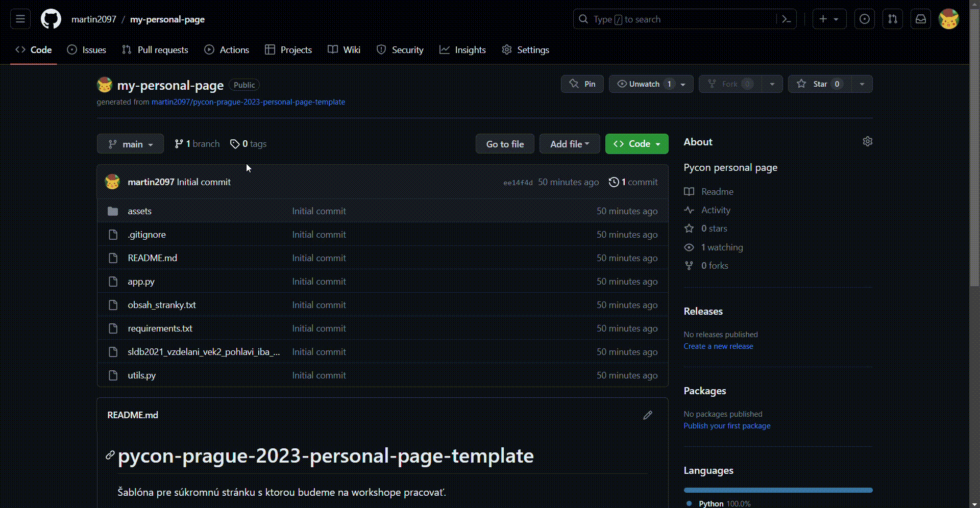View the 1 commit history link
This screenshot has height=508, width=980.
click(x=633, y=182)
